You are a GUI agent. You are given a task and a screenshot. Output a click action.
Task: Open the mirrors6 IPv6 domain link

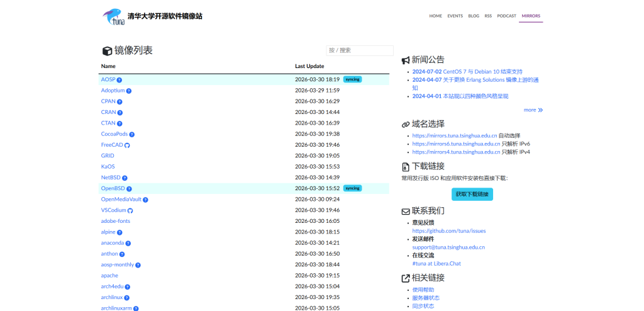tap(456, 144)
